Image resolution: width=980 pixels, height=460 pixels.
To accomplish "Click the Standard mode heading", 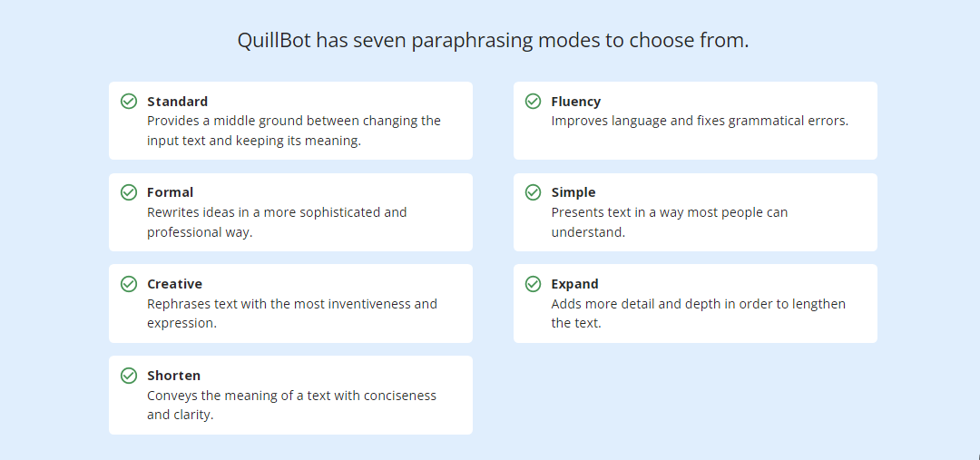I will (x=178, y=102).
